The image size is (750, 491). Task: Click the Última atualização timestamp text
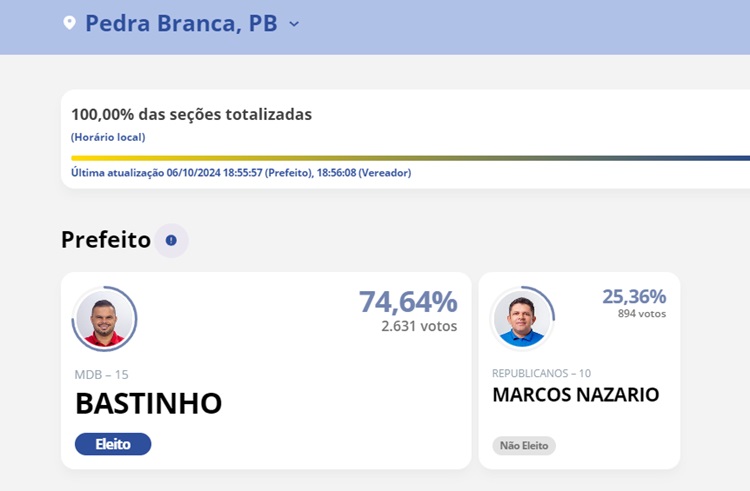click(x=241, y=173)
